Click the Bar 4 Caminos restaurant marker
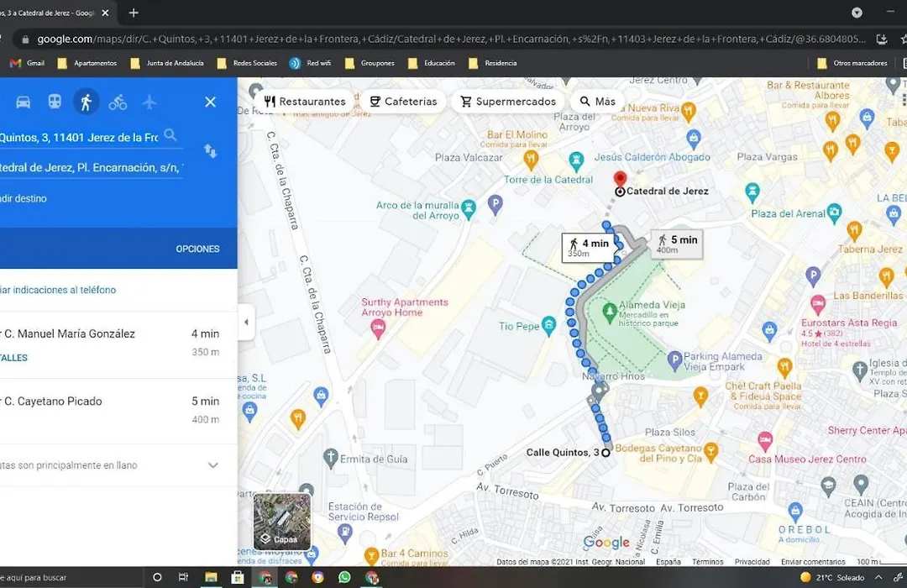The image size is (907, 588). (371, 555)
